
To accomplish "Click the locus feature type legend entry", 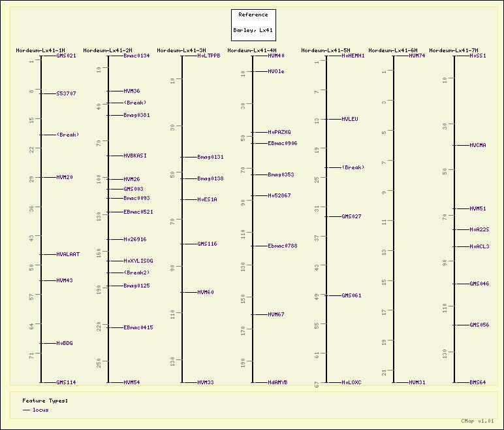I will coord(40,410).
